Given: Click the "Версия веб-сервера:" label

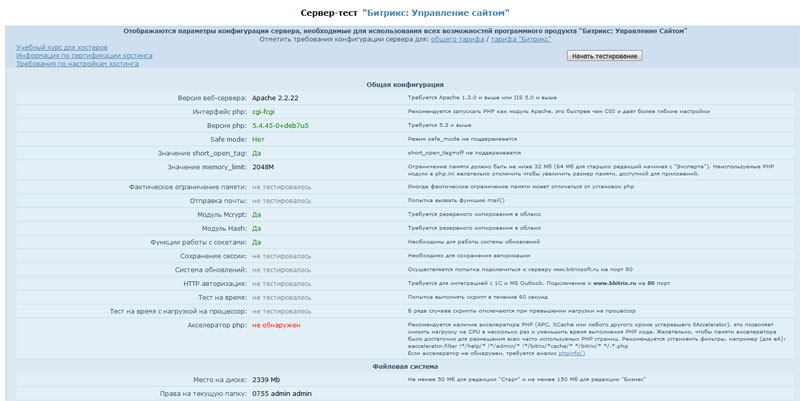Looking at the screenshot, I should point(212,98).
